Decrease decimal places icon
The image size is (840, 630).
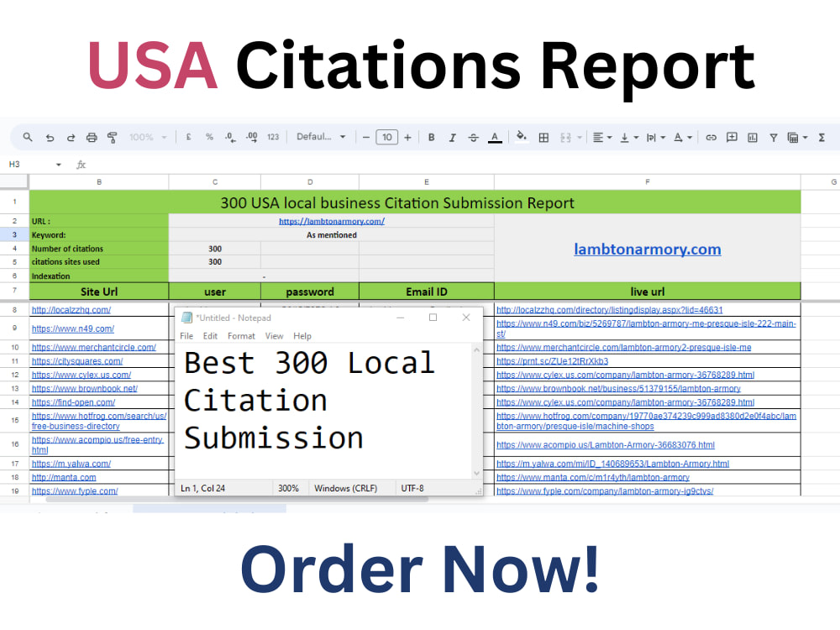coord(230,137)
